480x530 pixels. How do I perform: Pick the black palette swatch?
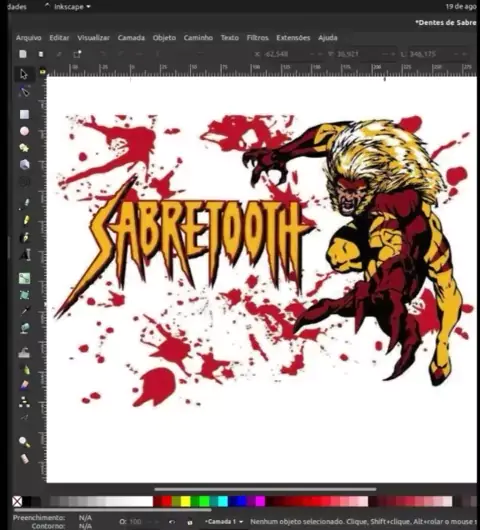pos(27,501)
